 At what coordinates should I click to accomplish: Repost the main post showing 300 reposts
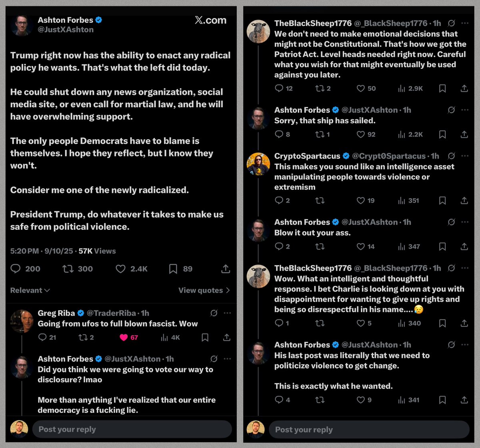point(68,269)
